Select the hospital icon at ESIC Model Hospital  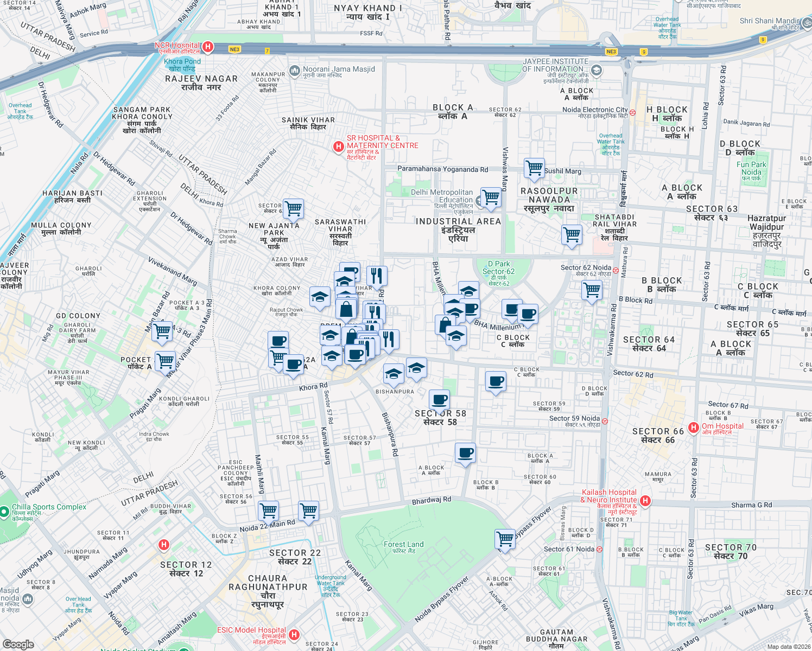coord(295,633)
